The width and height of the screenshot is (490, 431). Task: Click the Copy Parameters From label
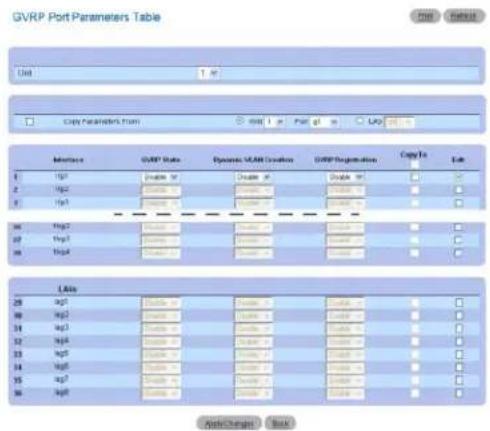click(102, 122)
